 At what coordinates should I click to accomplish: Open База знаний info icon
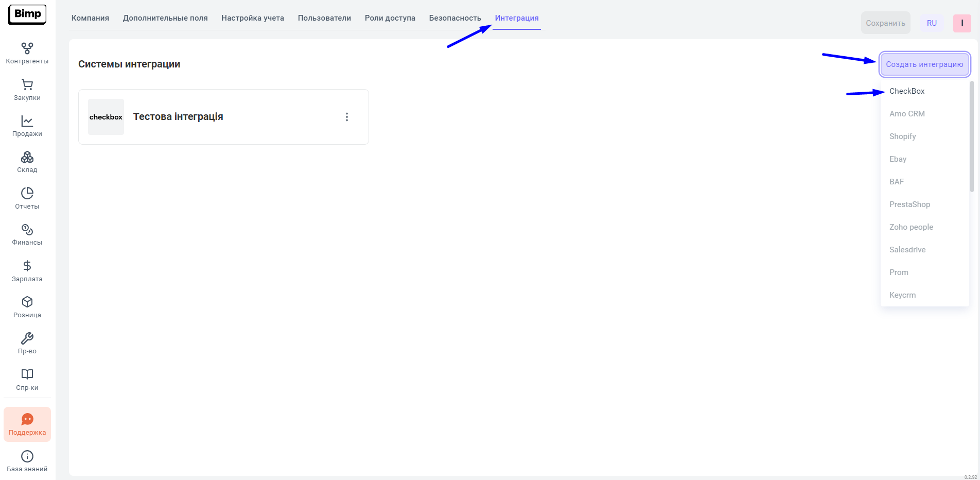click(27, 457)
